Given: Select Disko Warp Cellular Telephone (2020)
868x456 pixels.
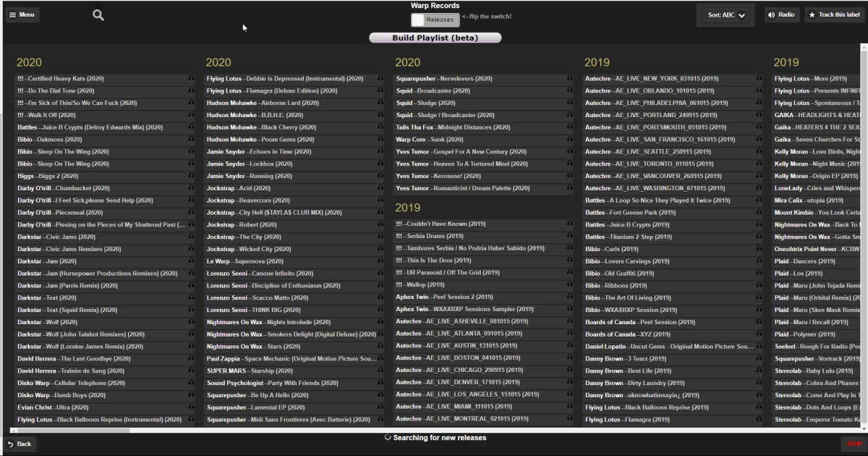Looking at the screenshot, I should point(106,383).
